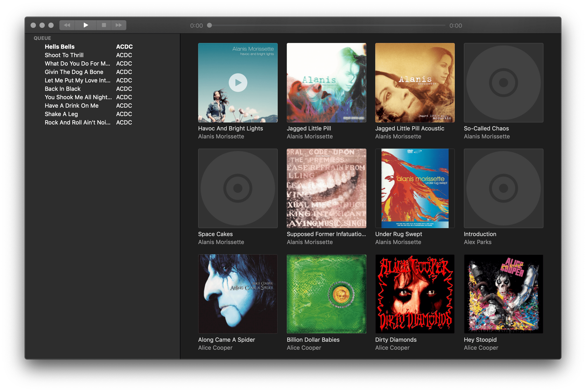Click the Under Rug Swept album title
This screenshot has width=586, height=392.
click(x=398, y=234)
